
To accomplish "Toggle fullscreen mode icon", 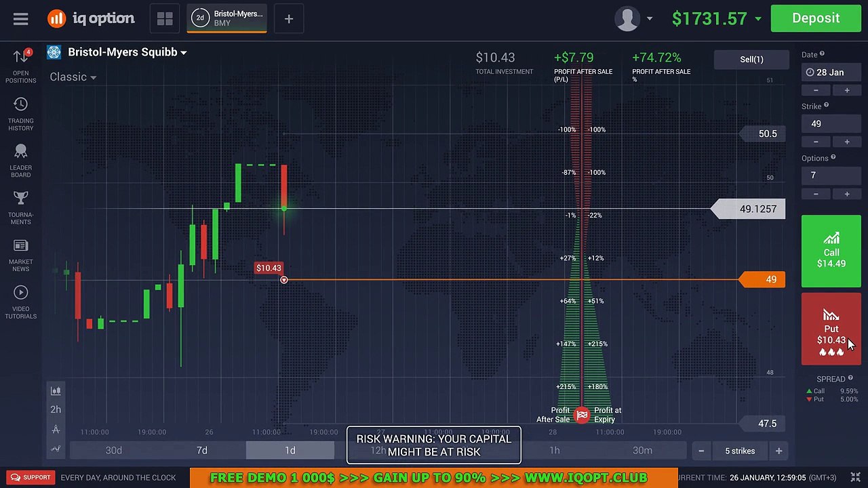I will click(x=856, y=477).
